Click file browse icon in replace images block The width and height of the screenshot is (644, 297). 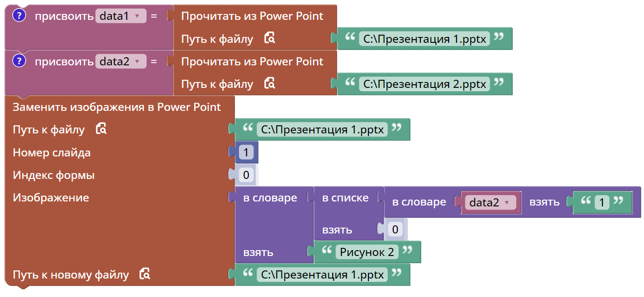101,129
